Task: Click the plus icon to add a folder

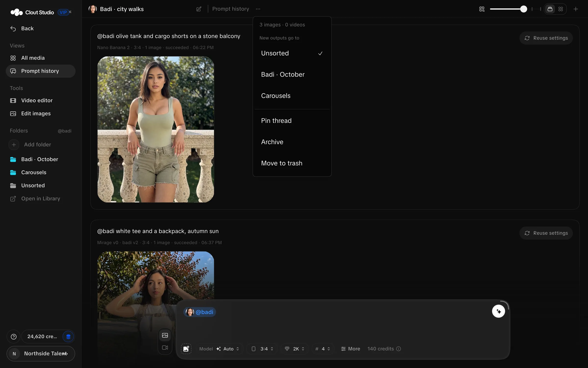Action: [x=14, y=145]
